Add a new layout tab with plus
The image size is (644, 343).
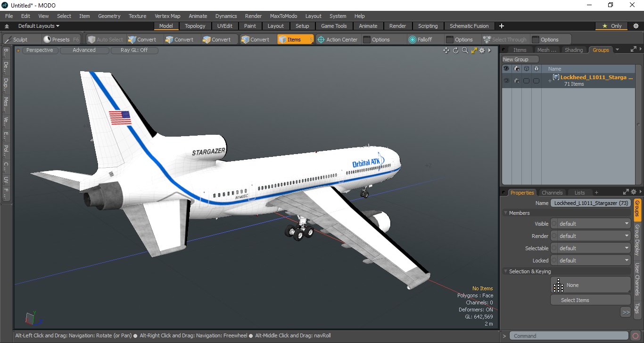click(x=502, y=26)
